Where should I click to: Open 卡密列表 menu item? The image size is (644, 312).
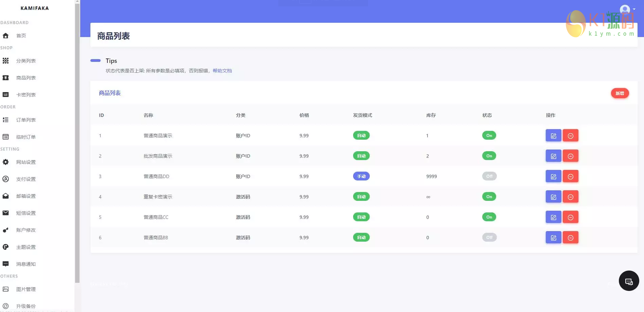pos(26,95)
